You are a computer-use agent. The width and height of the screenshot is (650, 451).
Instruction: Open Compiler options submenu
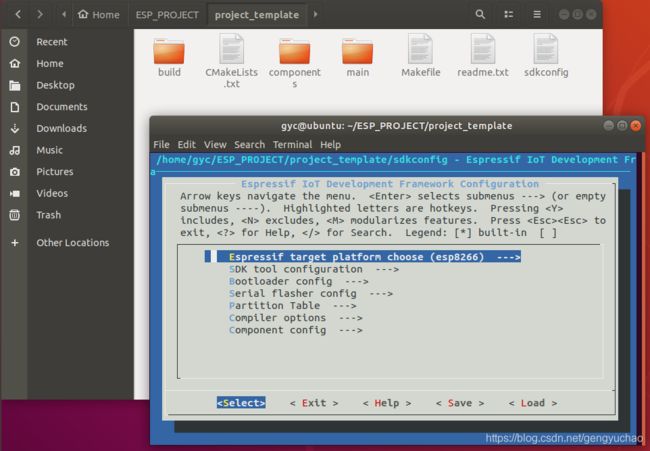coord(296,318)
